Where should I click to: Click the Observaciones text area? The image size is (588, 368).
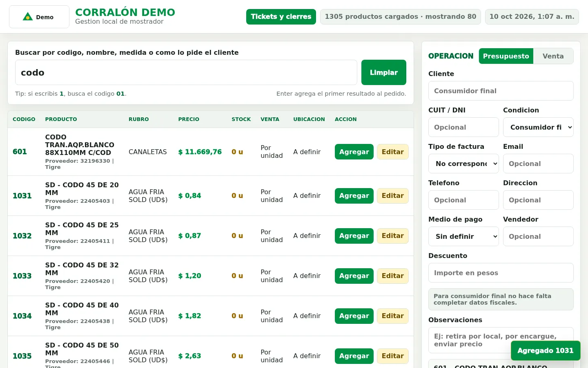point(501,340)
